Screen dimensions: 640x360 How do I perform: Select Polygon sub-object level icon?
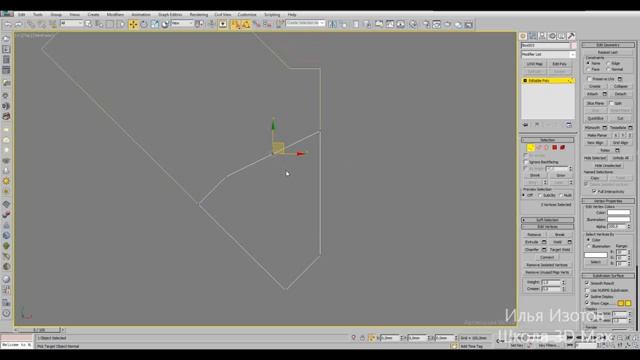pyautogui.click(x=554, y=147)
